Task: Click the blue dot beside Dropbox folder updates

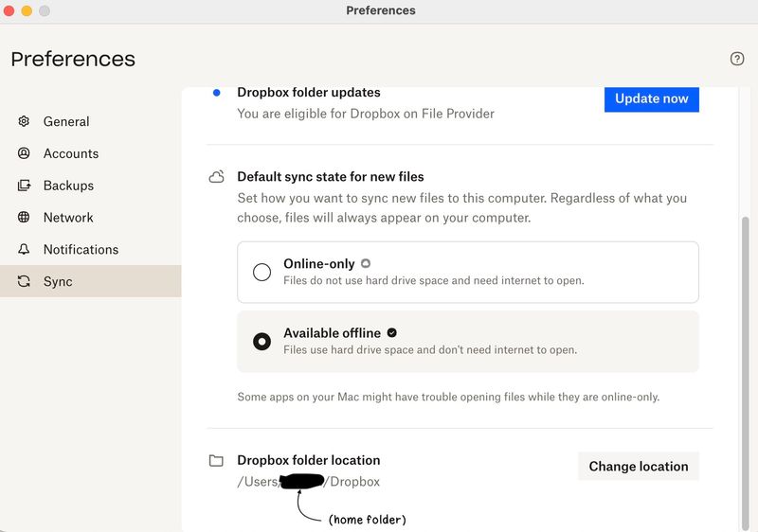Action: pyautogui.click(x=217, y=93)
